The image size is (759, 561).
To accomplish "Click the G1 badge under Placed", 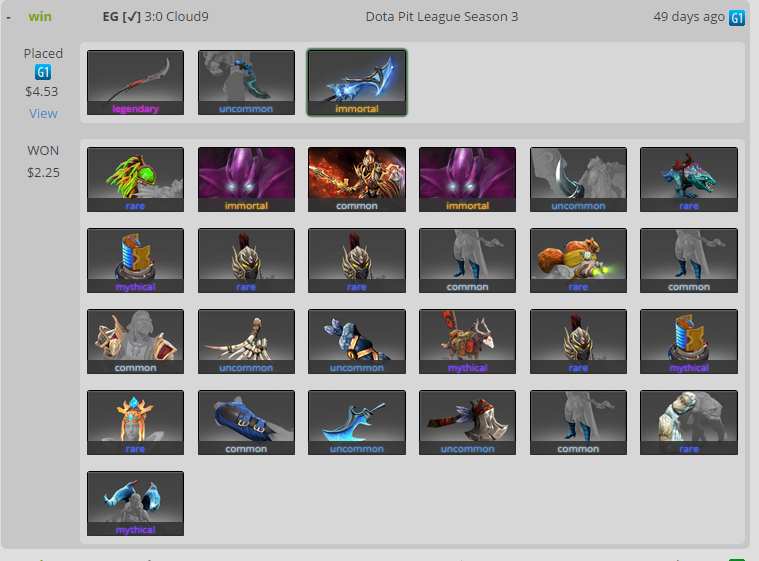I will click(x=43, y=72).
